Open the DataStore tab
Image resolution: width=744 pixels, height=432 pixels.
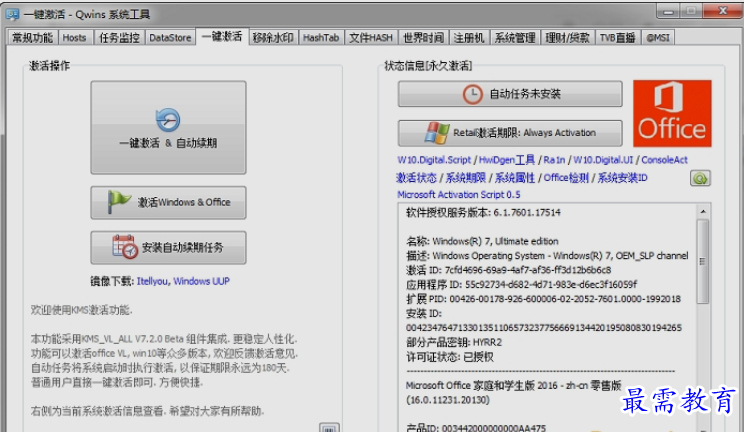[170, 38]
